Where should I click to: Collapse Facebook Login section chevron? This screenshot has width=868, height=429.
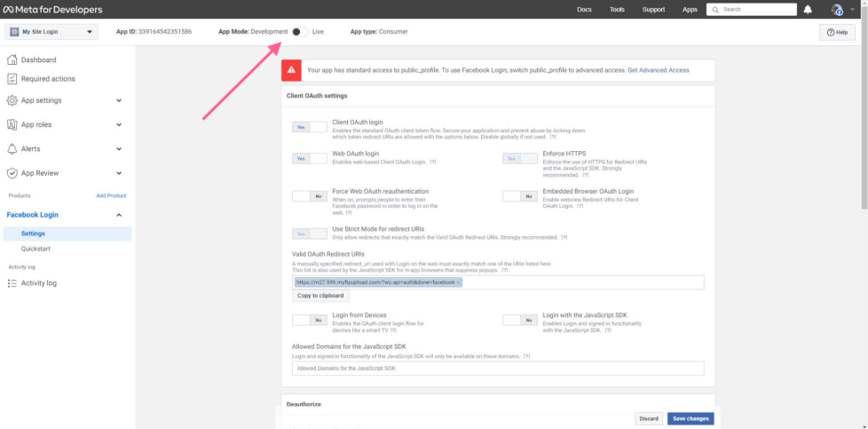click(119, 215)
